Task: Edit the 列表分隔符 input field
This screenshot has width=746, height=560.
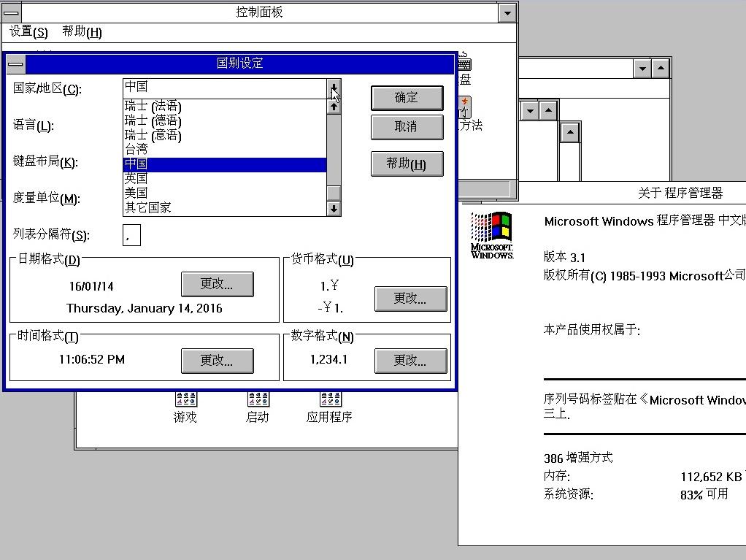Action: [131, 234]
